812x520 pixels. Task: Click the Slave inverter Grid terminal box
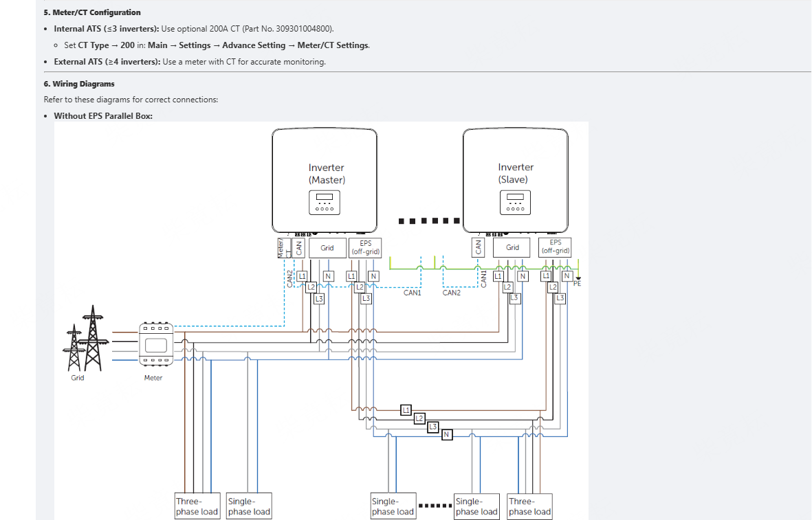click(512, 248)
